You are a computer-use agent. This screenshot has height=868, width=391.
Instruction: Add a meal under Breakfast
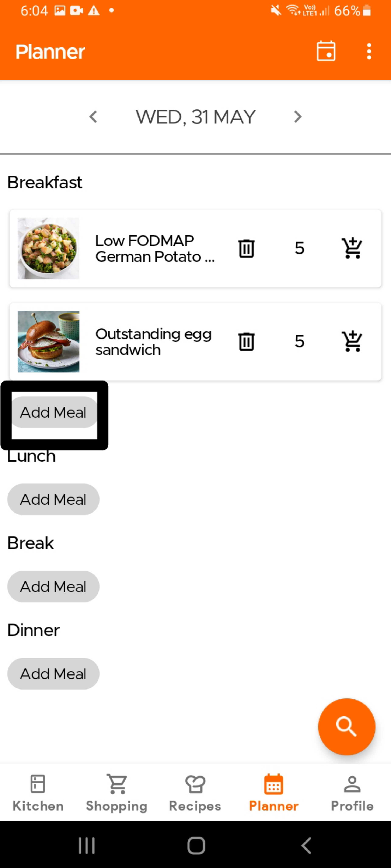(x=53, y=412)
